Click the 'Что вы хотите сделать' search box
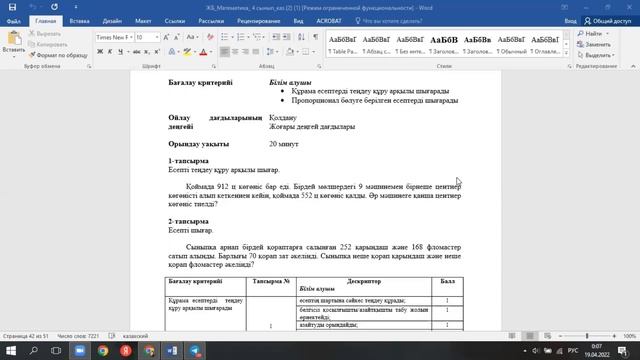Image resolution: width=640 pixels, height=360 pixels. tap(389, 21)
